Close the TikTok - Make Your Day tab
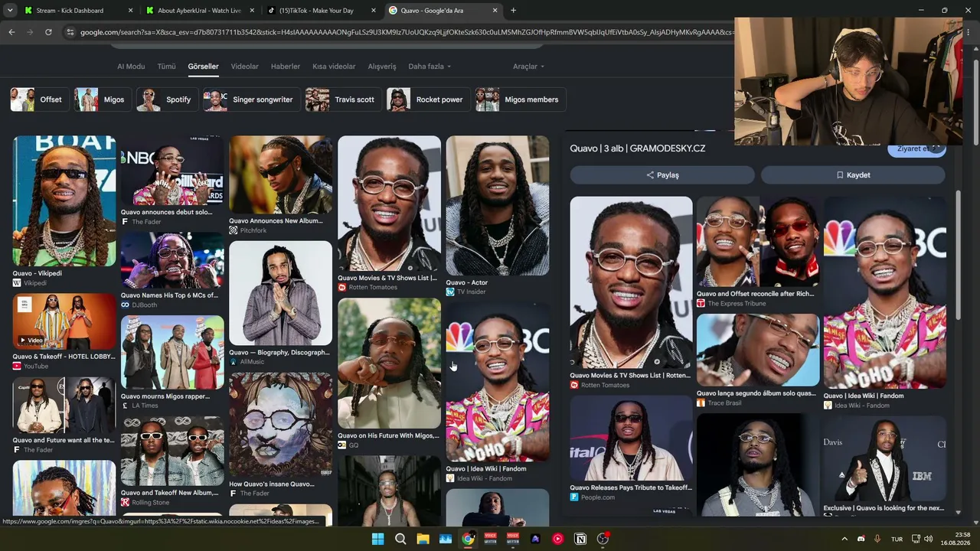This screenshot has width=980, height=551. pyautogui.click(x=374, y=11)
